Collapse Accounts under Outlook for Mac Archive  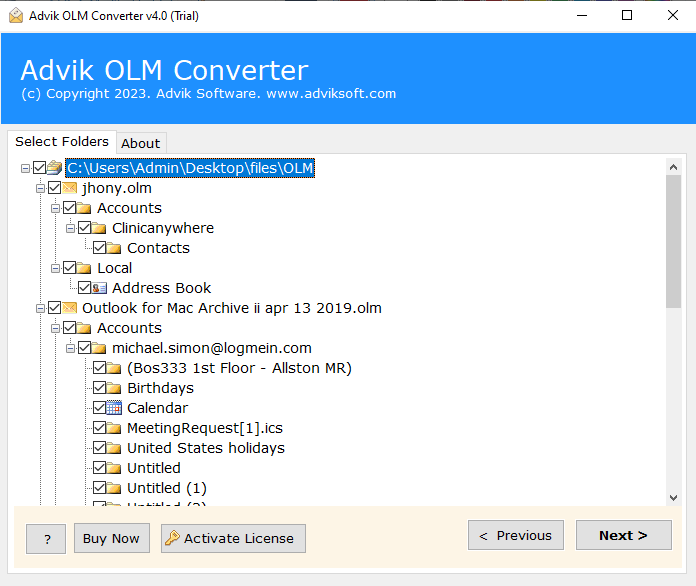pos(55,328)
